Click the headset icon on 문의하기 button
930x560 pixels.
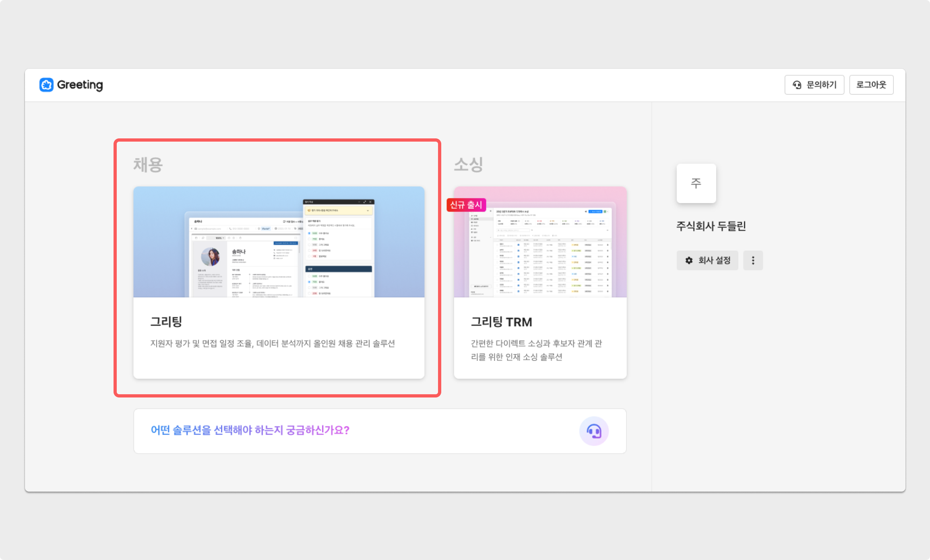pos(797,85)
